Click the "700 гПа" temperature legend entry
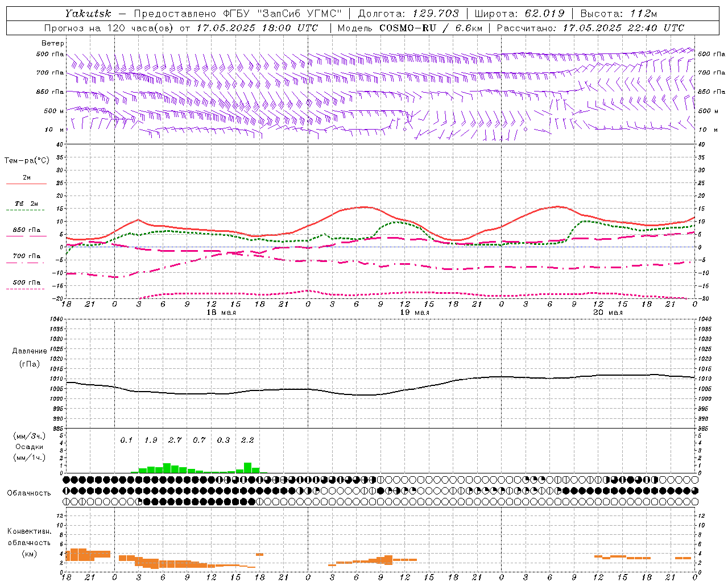The image size is (728, 582). click(x=26, y=256)
